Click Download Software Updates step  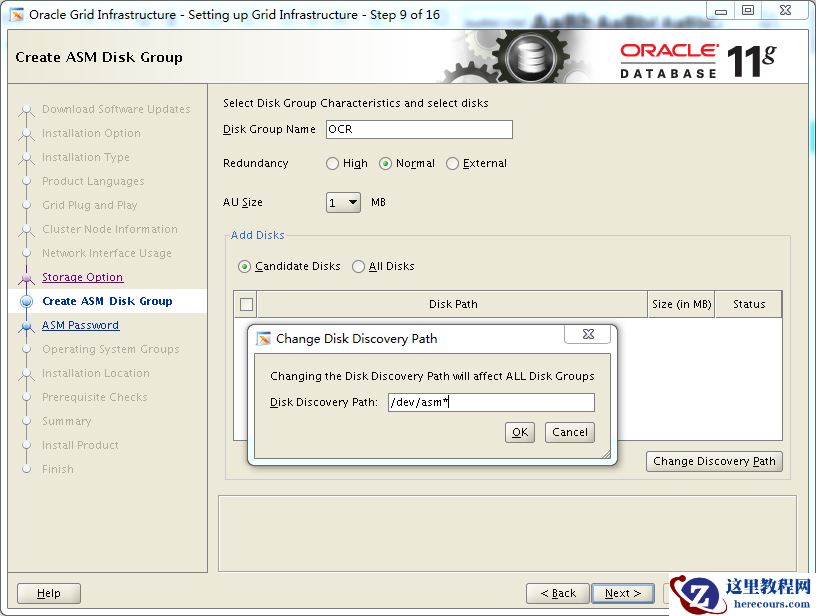pos(116,109)
